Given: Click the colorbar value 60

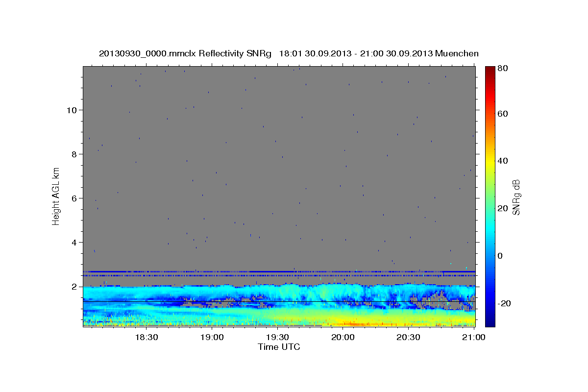Looking at the screenshot, I should coord(502,114).
